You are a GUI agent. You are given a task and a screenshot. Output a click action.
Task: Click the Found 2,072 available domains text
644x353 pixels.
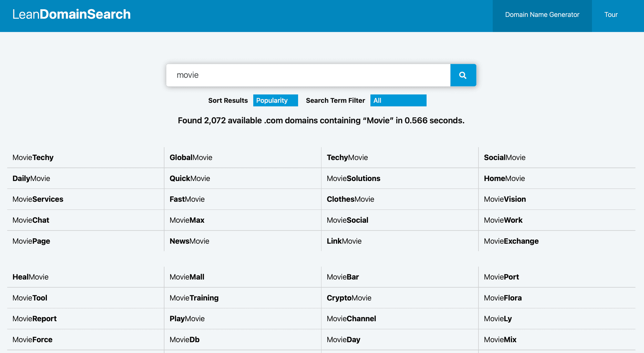point(321,121)
